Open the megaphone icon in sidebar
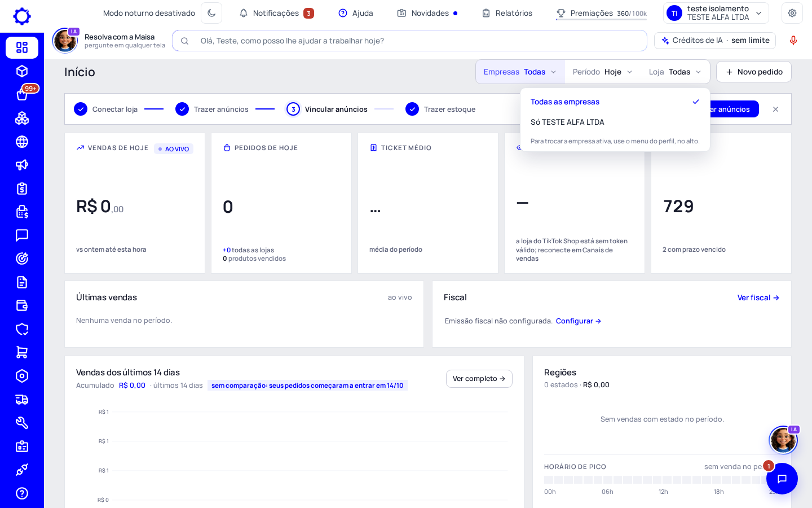The image size is (812, 508). (x=22, y=165)
